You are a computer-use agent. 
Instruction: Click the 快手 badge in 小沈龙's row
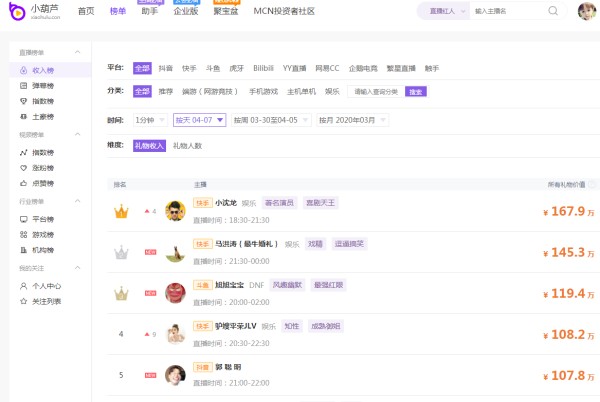pos(202,203)
